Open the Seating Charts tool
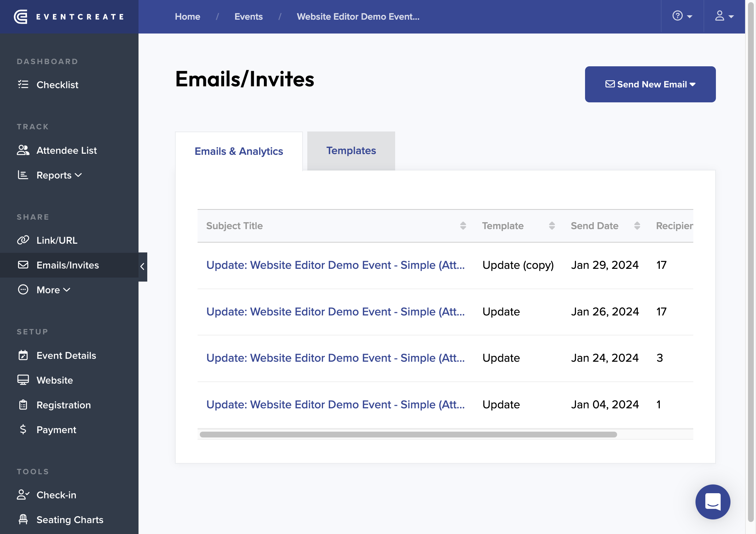The image size is (756, 534). (x=60, y=520)
